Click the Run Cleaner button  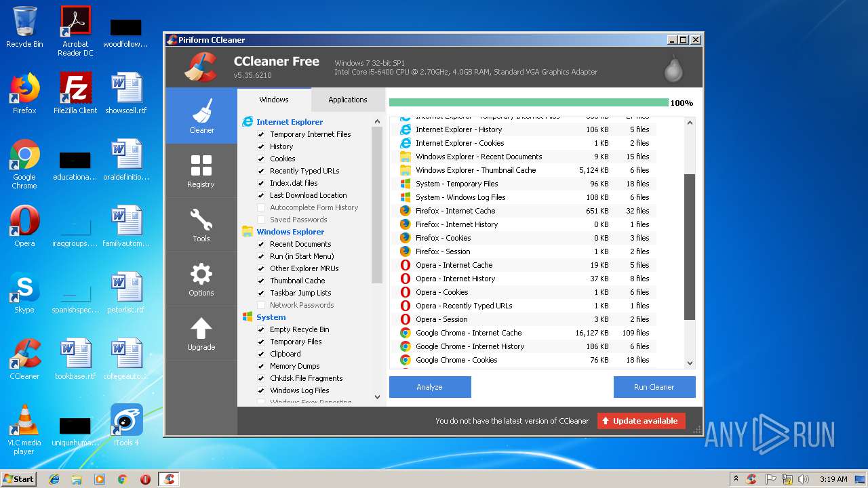(654, 387)
